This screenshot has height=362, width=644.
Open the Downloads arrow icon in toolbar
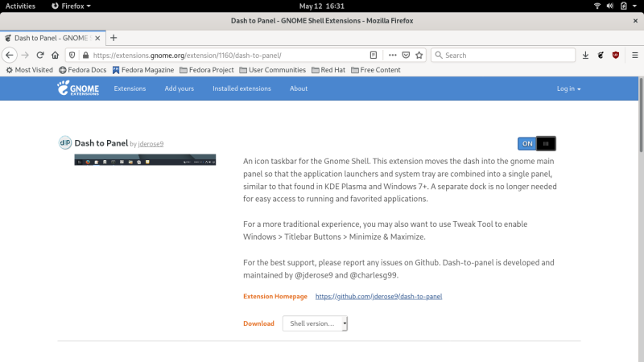[x=586, y=56]
